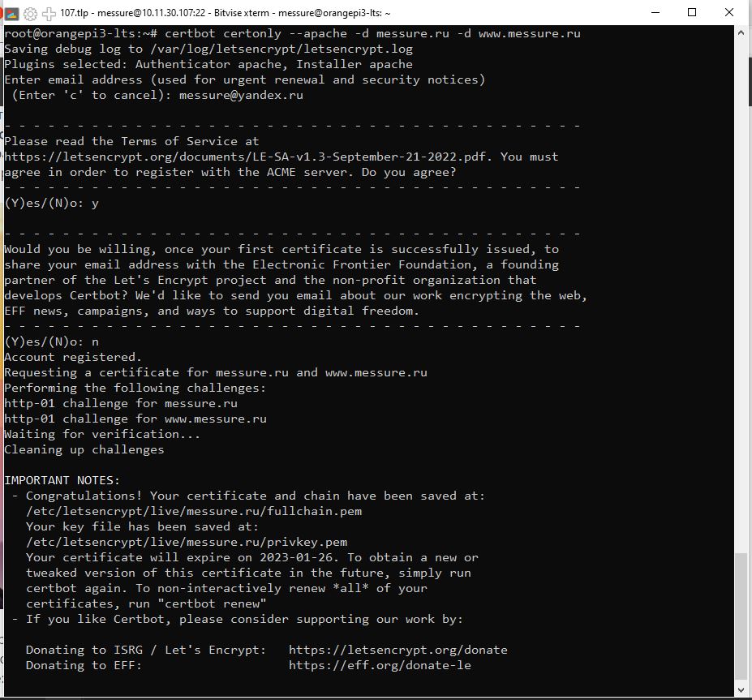Click 'Please read the Terms of Service at'
The height and width of the screenshot is (700, 752).
[131, 141]
